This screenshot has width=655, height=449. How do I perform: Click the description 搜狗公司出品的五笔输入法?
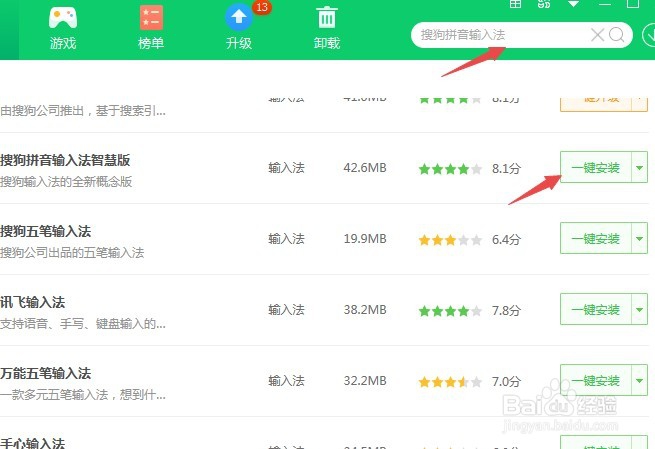click(72, 253)
